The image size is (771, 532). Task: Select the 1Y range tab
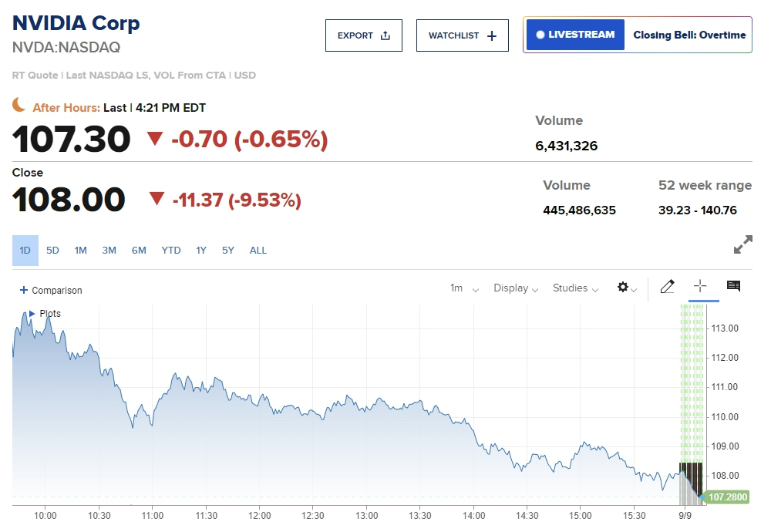(x=200, y=251)
